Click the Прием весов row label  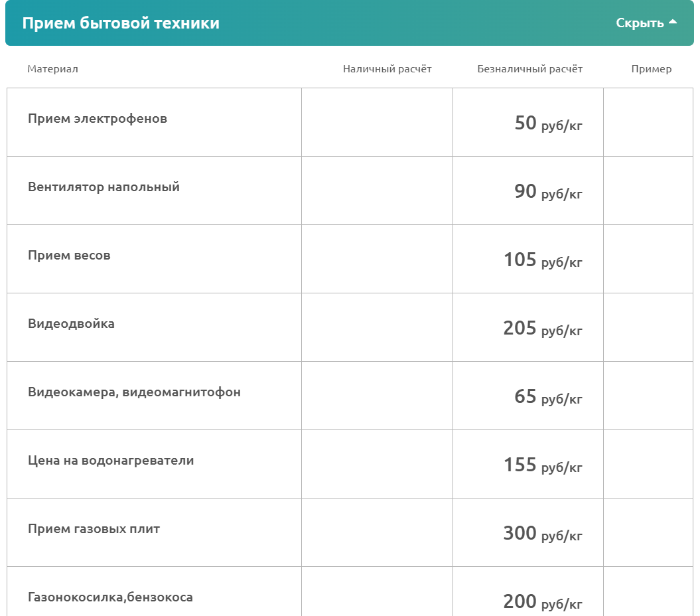(x=69, y=256)
